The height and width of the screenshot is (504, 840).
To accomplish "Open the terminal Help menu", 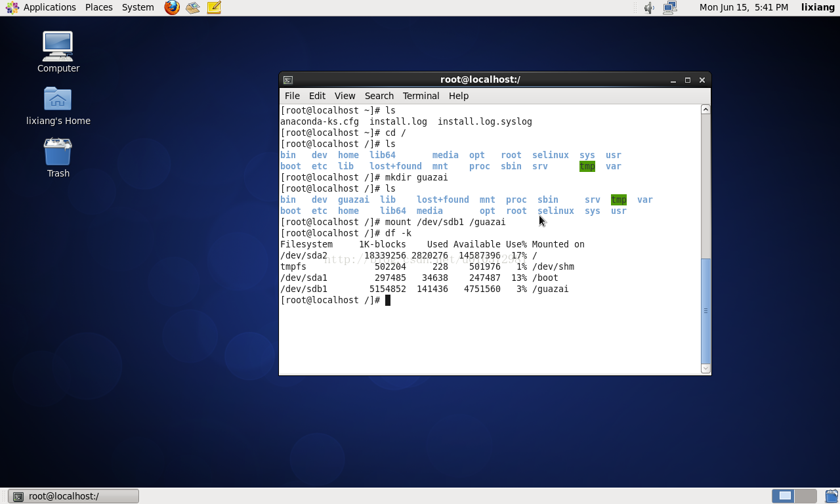I will [459, 96].
